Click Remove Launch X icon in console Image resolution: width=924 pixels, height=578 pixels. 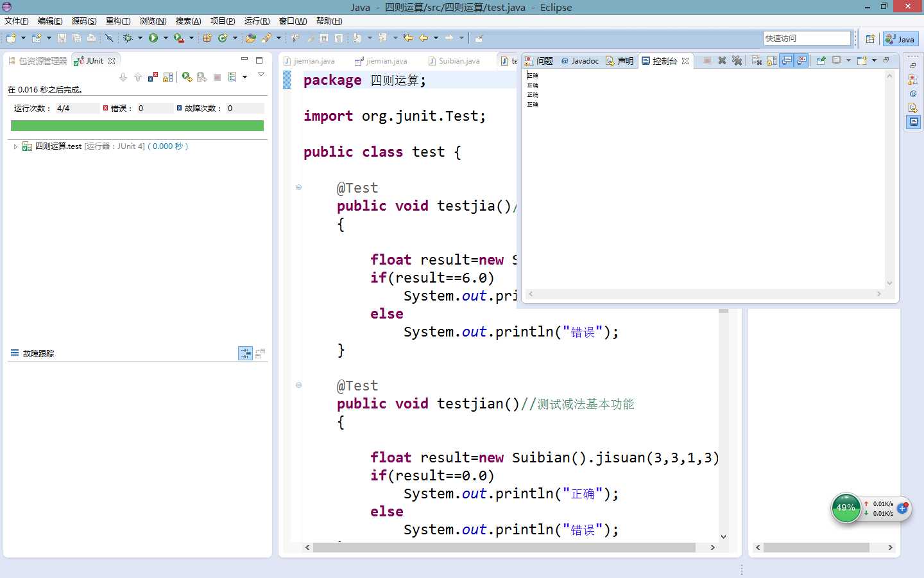722,60
